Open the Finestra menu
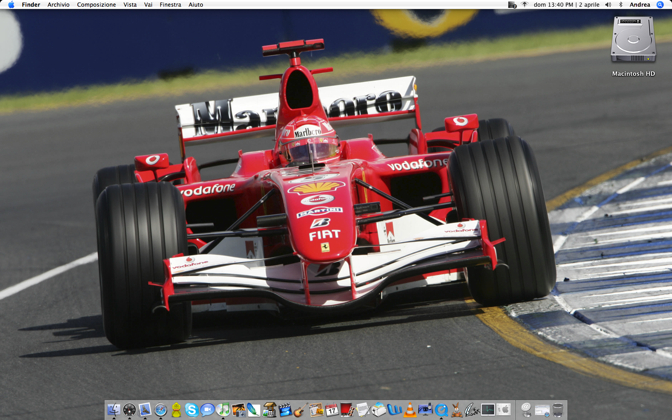 point(170,4)
